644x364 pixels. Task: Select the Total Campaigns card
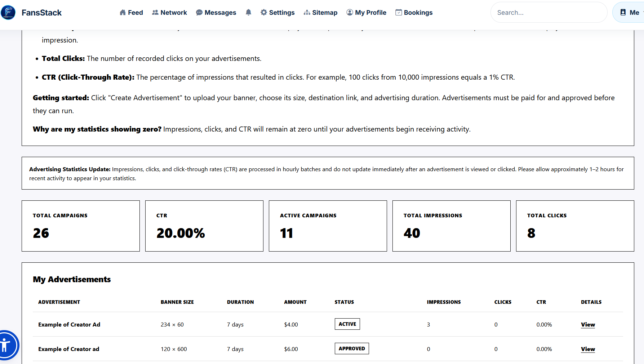[x=81, y=226]
